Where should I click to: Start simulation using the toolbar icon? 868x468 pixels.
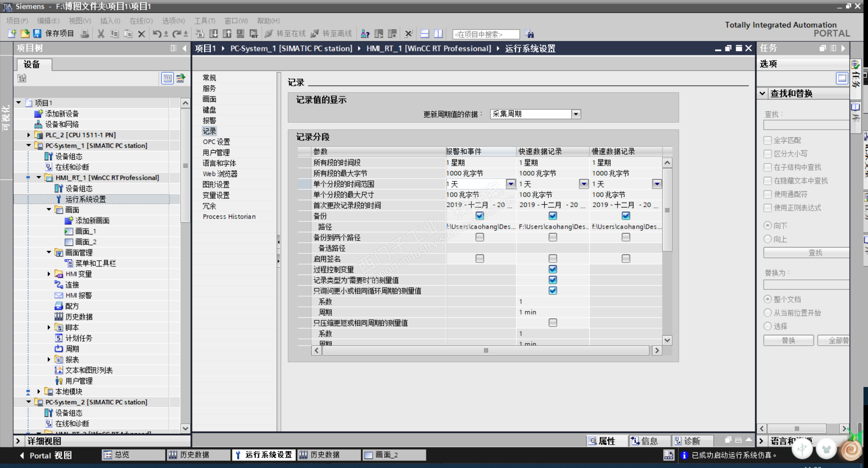click(241, 34)
